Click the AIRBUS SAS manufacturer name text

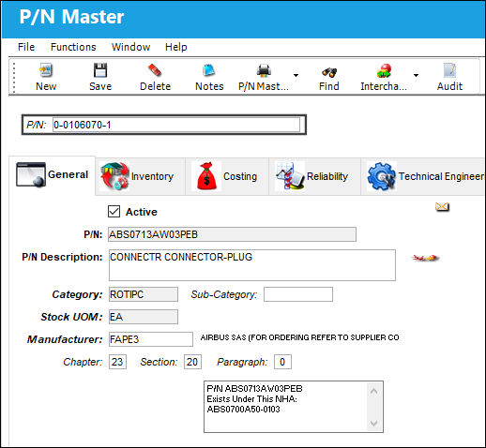299,337
